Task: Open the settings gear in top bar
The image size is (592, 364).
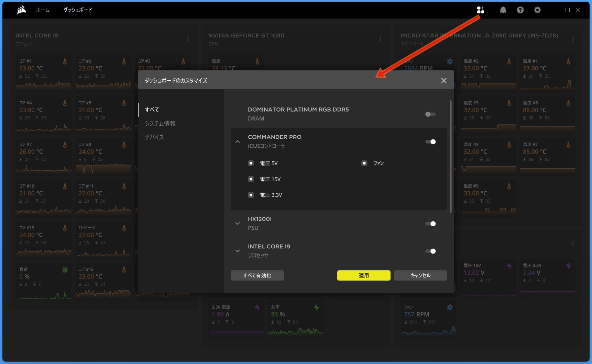Action: pyautogui.click(x=537, y=10)
